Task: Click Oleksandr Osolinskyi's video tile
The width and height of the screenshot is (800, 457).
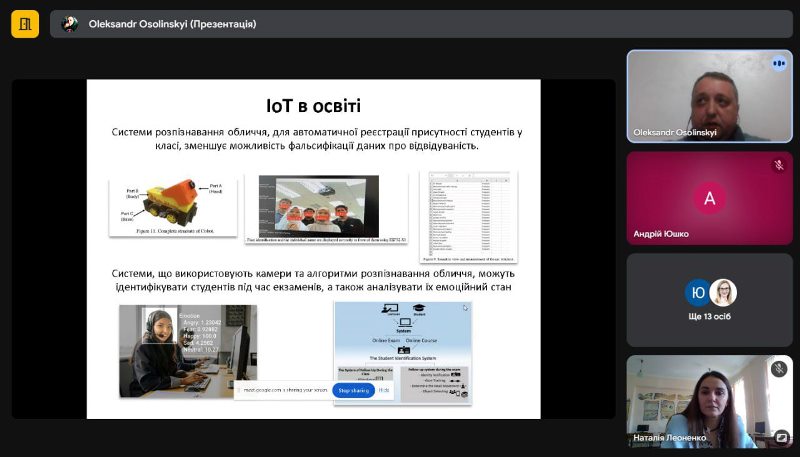Action: 709,95
